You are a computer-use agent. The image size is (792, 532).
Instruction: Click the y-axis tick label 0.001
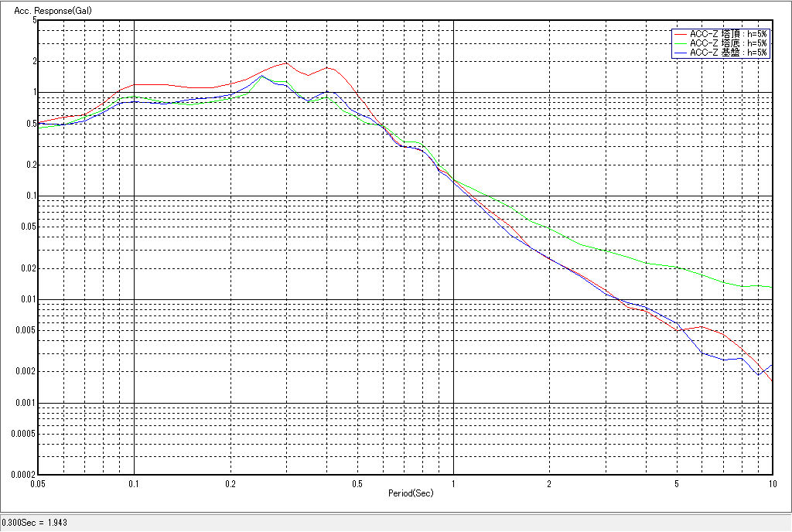(x=26, y=403)
